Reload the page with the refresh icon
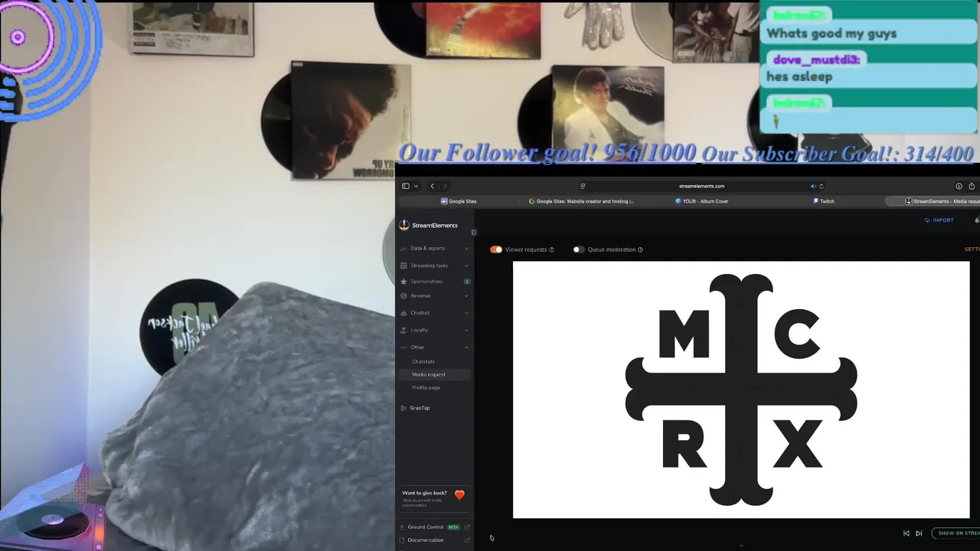980x551 pixels. pyautogui.click(x=822, y=186)
